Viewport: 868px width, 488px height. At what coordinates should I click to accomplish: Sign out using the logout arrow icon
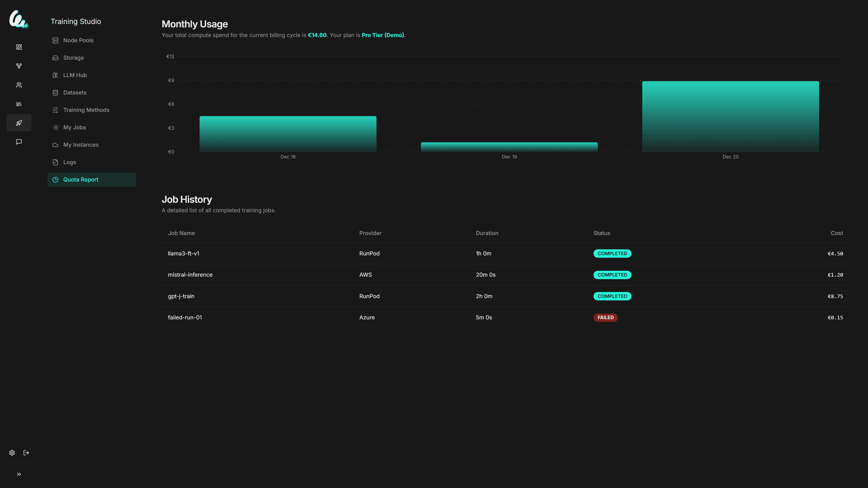pos(26,453)
